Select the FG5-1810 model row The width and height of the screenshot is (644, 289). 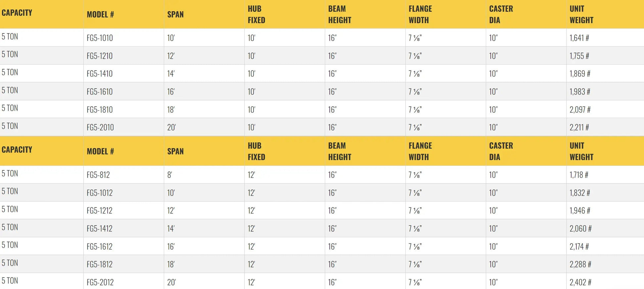coord(100,110)
